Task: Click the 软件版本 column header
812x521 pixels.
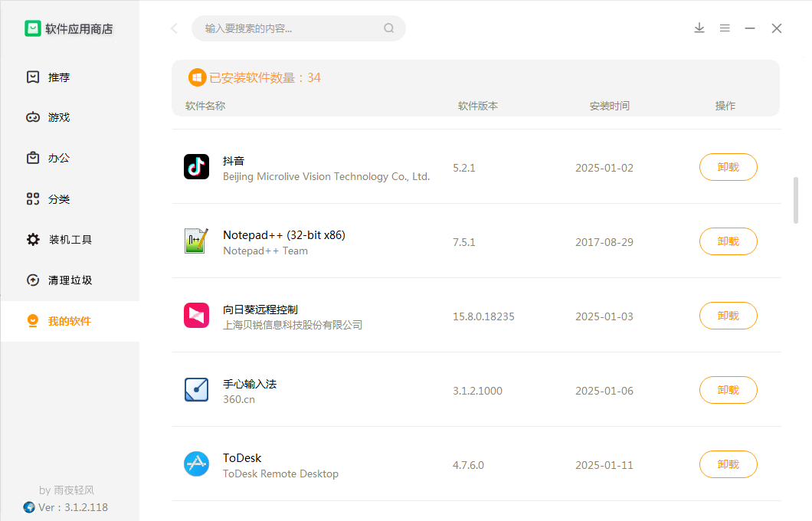Action: point(478,106)
